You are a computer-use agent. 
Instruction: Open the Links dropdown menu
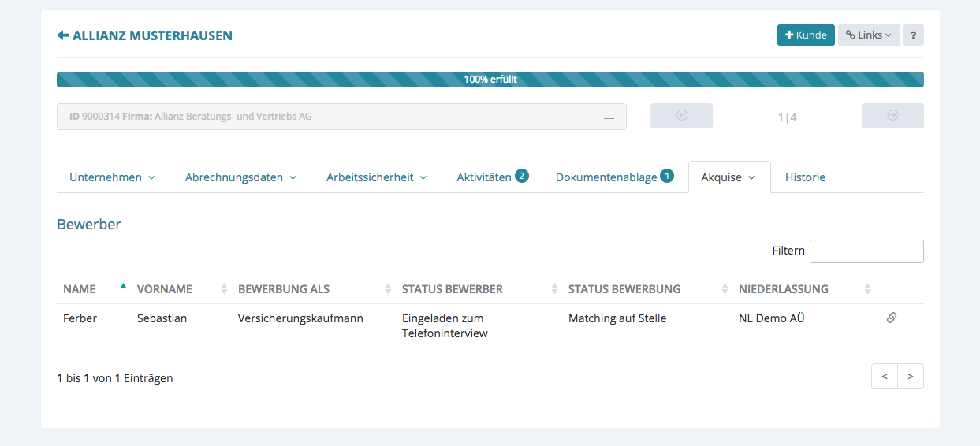click(x=868, y=35)
